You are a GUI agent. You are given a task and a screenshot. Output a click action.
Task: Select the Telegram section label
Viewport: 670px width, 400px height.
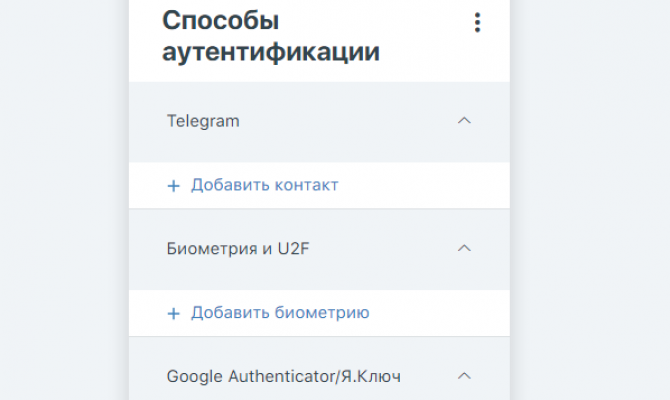[x=203, y=121]
